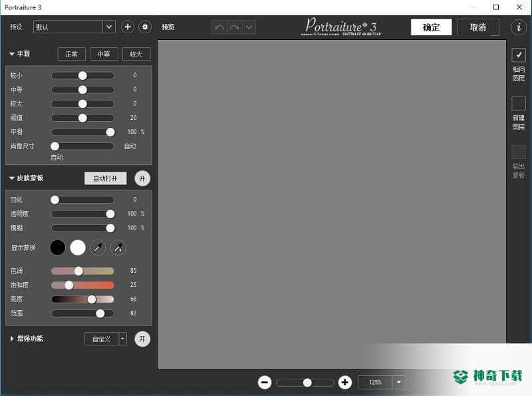Viewport: 532px width, 396px height.
Task: Open the info button
Action: (x=519, y=27)
